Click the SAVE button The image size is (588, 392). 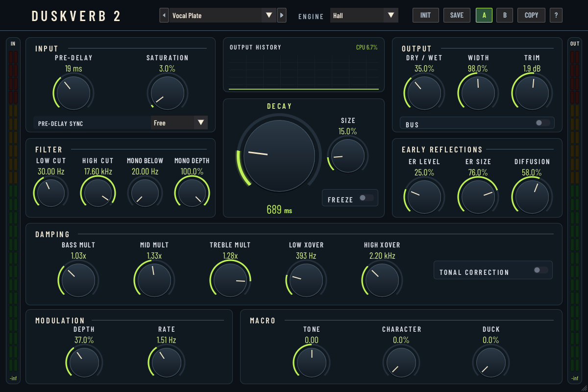457,15
